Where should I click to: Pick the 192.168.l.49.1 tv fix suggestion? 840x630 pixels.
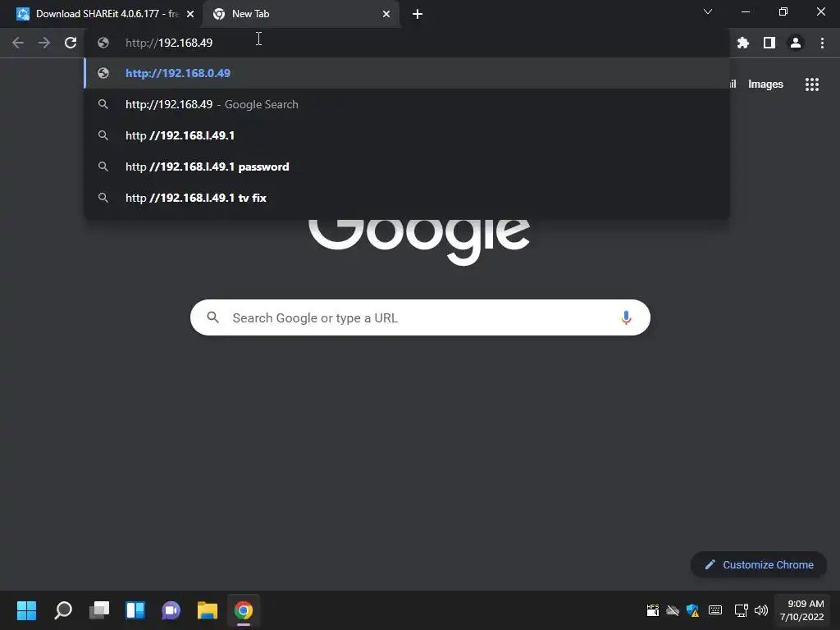[407, 198]
